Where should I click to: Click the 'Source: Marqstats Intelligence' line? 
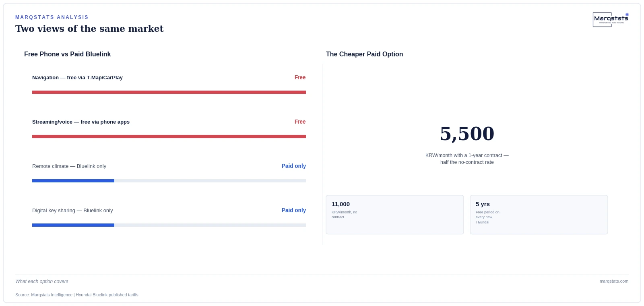point(77,295)
